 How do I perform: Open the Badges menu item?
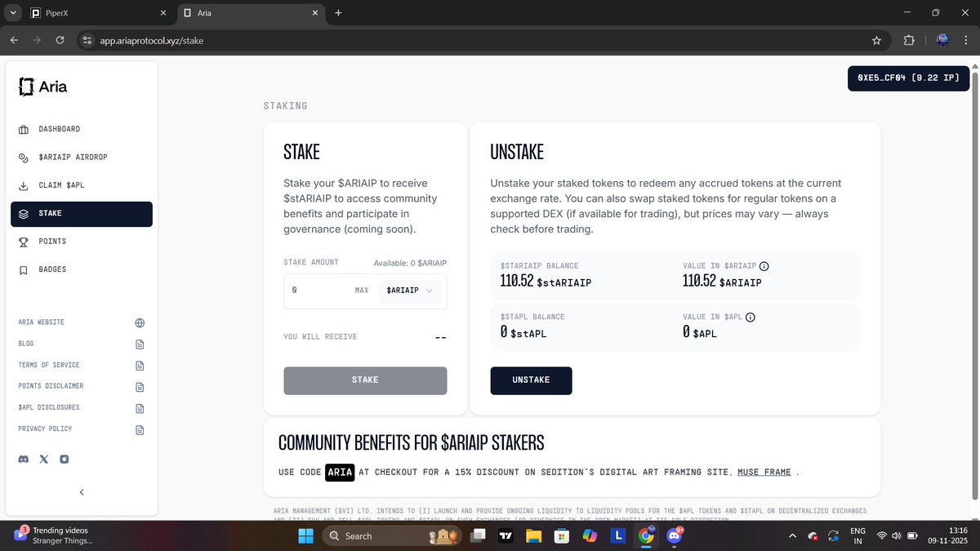(82, 269)
